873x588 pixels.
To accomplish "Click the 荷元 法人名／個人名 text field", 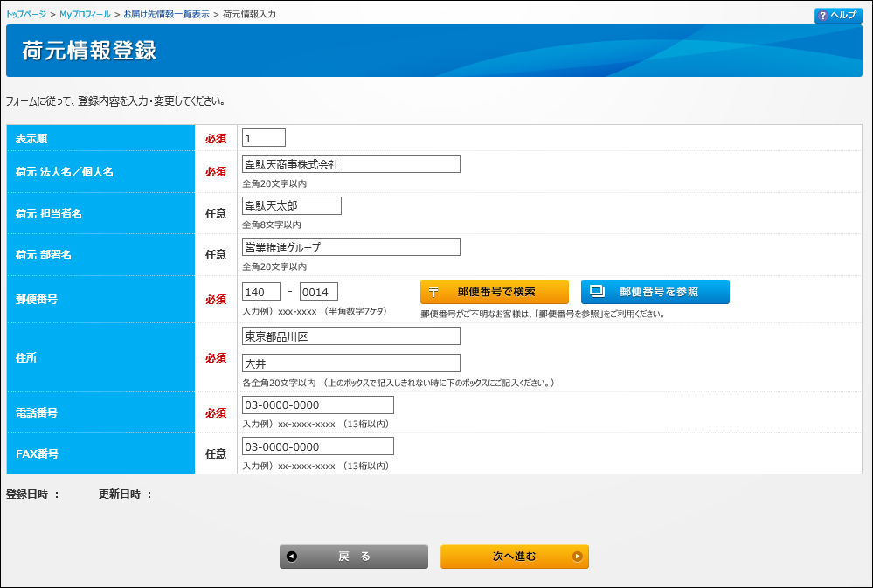I will 350,164.
